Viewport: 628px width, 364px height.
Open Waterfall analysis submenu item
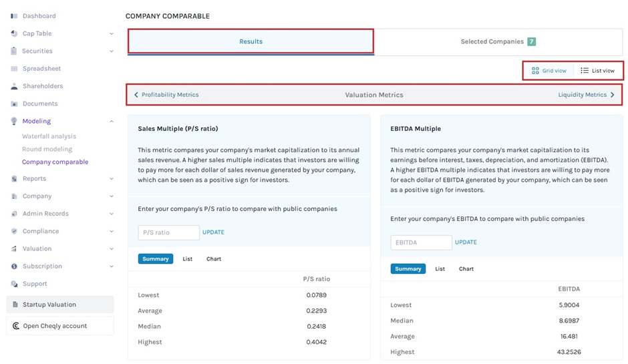pos(49,136)
